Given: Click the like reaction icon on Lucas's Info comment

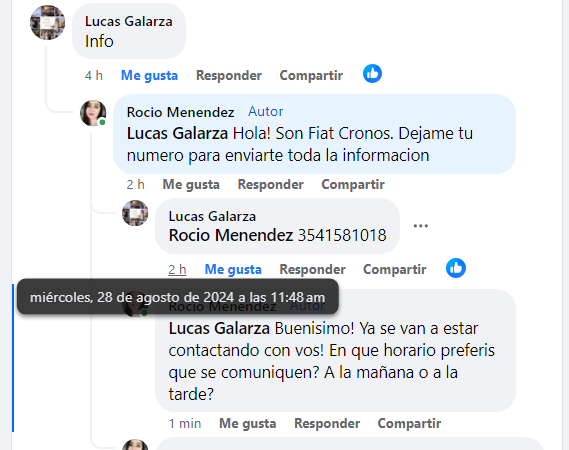Looking at the screenshot, I should pyautogui.click(x=372, y=74).
